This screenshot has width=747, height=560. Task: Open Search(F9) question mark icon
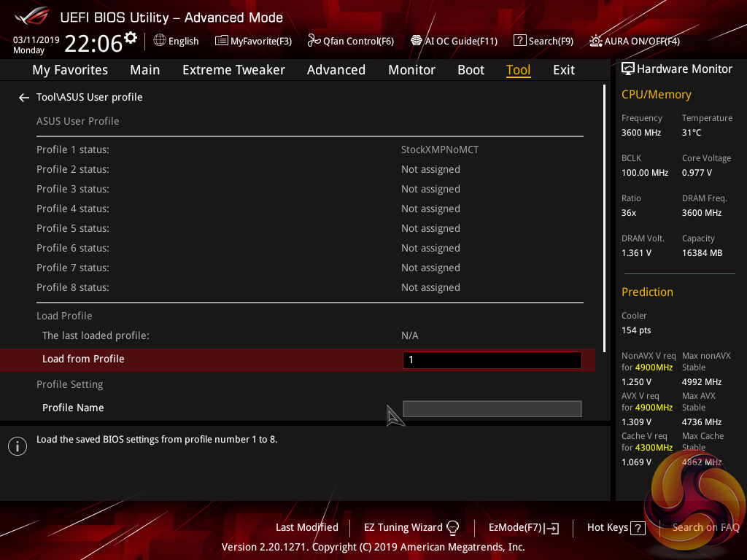click(x=519, y=41)
